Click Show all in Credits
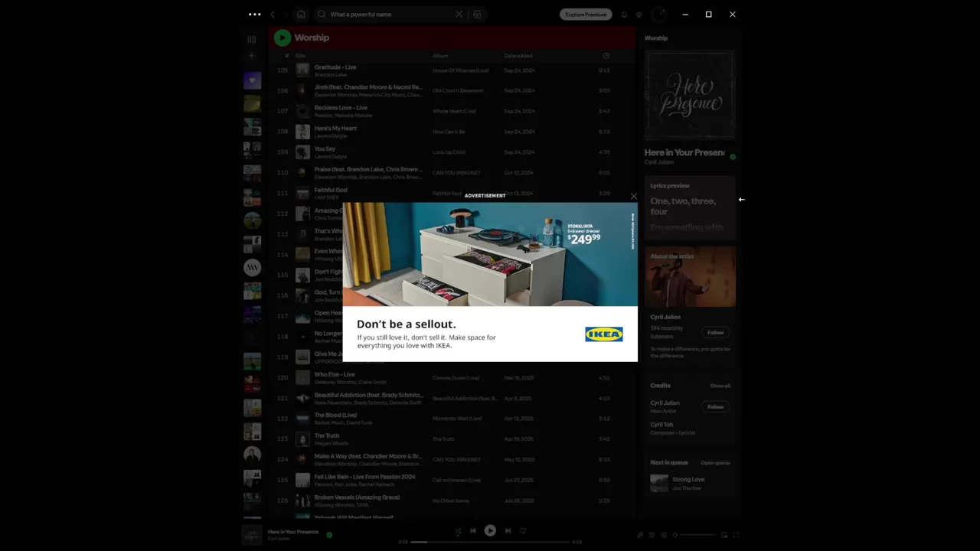 coord(720,386)
